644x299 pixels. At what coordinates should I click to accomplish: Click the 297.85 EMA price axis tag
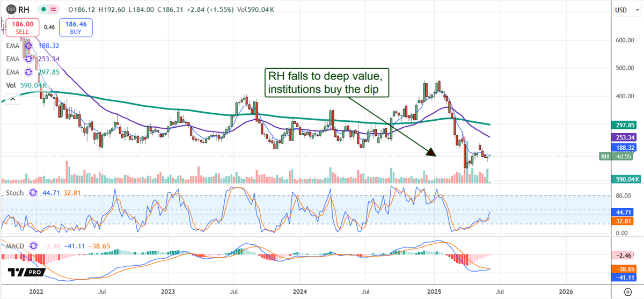pos(625,125)
